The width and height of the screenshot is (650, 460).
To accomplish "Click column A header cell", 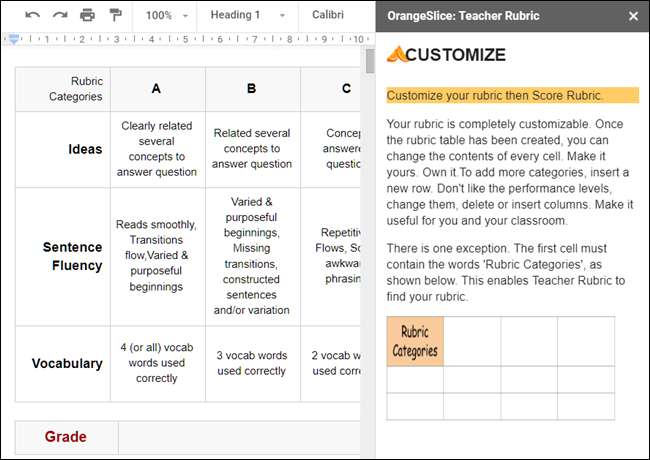I will pyautogui.click(x=156, y=89).
